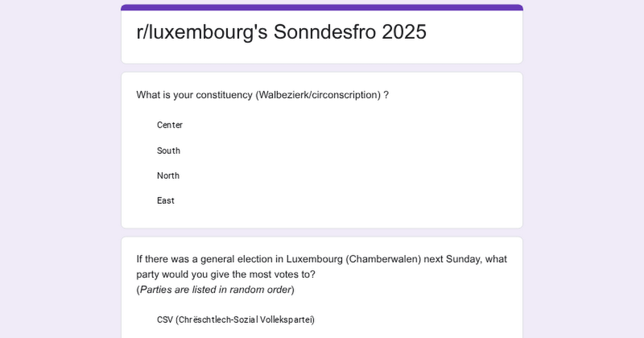Viewport: 644px width, 338px height.
Task: Select East as your constituency
Action: tap(166, 201)
